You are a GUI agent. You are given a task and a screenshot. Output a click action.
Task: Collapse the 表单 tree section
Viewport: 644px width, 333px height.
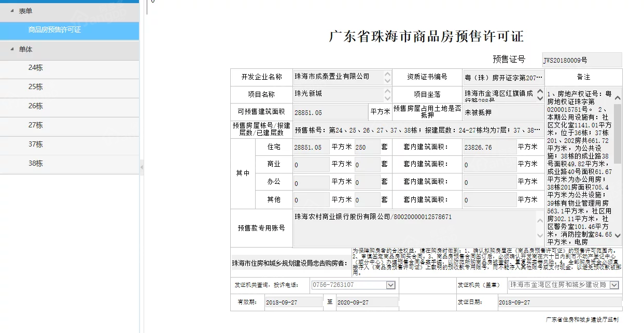tap(12, 11)
